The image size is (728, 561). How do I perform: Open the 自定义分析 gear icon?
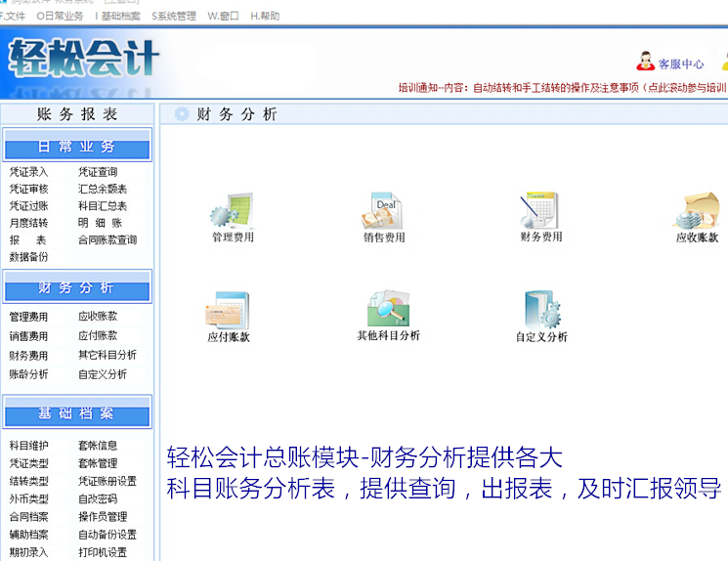point(541,310)
